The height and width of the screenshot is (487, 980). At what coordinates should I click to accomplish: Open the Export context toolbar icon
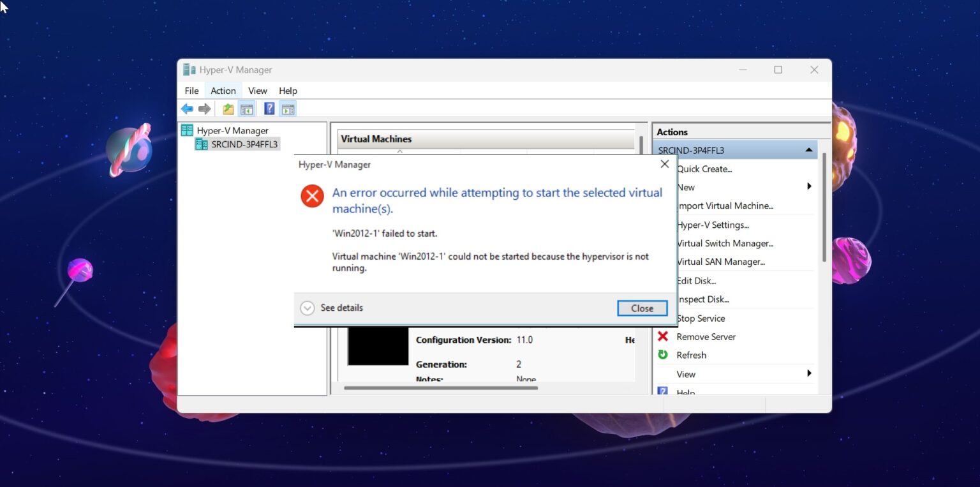(227, 109)
